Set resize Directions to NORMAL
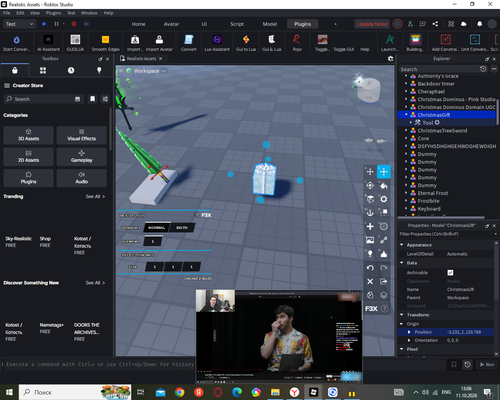 [157, 228]
